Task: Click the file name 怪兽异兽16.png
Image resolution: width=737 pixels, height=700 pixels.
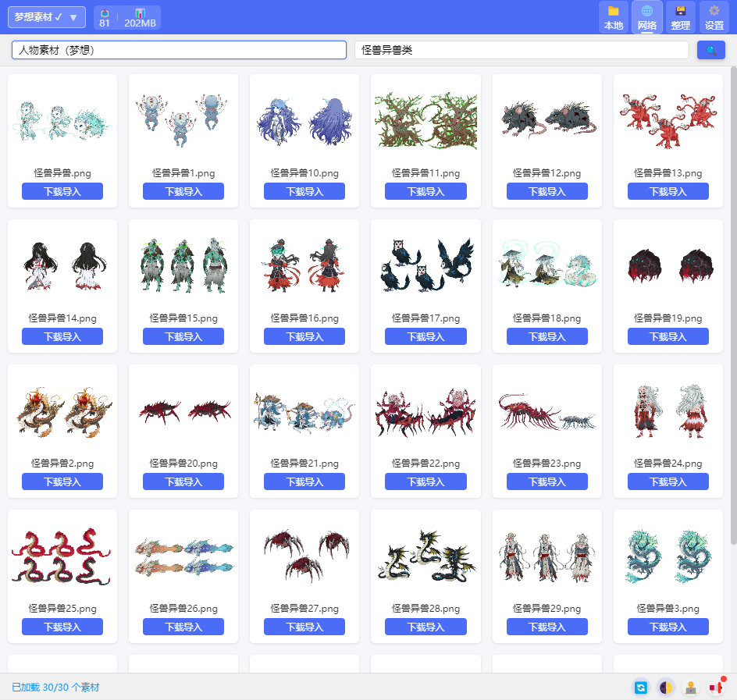Action: 304,318
